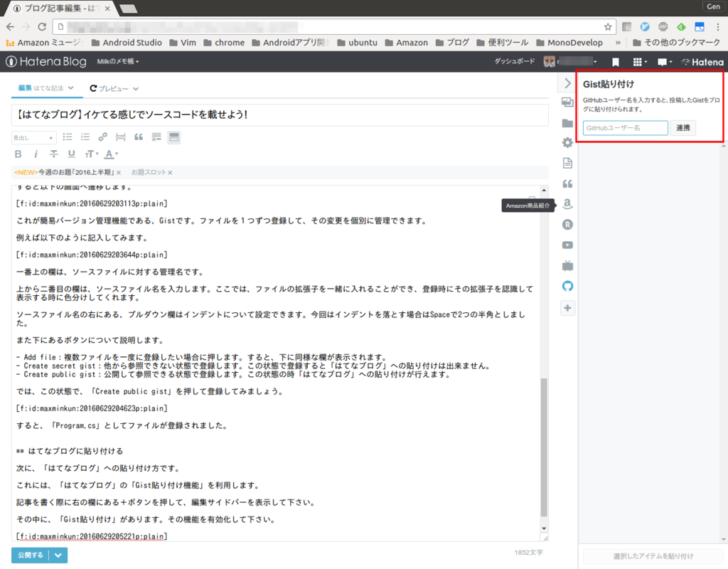Click the unordered list icon in editor toolbar
The image size is (728, 569).
(x=68, y=137)
